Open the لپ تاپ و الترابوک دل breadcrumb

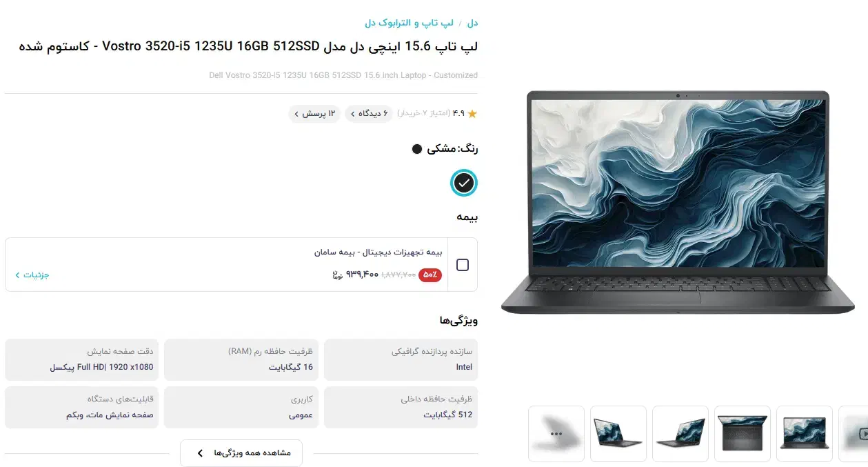pyautogui.click(x=410, y=23)
